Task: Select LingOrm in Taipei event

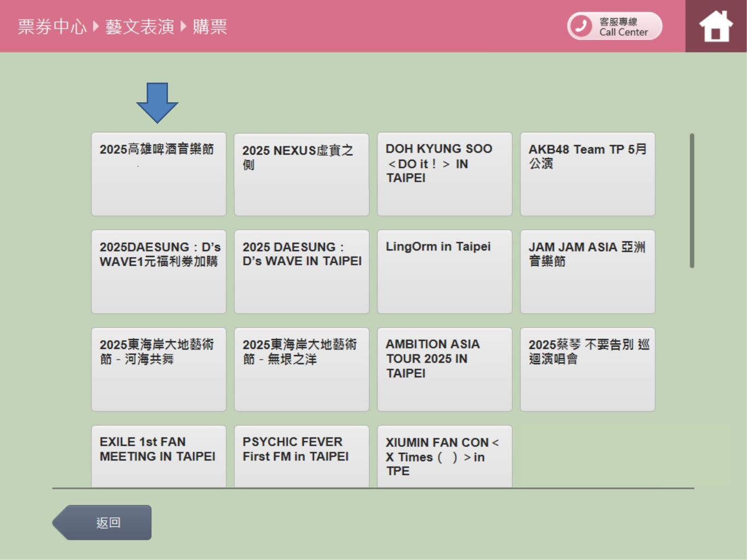Action: 444,272
